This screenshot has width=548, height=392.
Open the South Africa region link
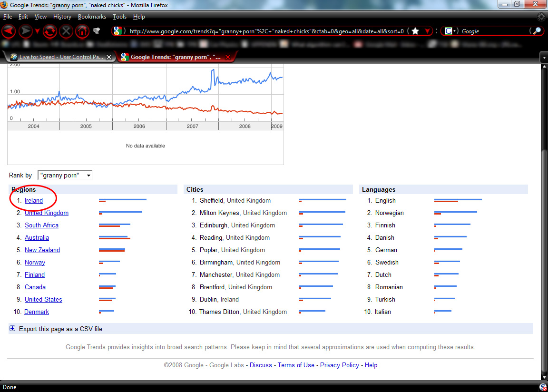41,225
